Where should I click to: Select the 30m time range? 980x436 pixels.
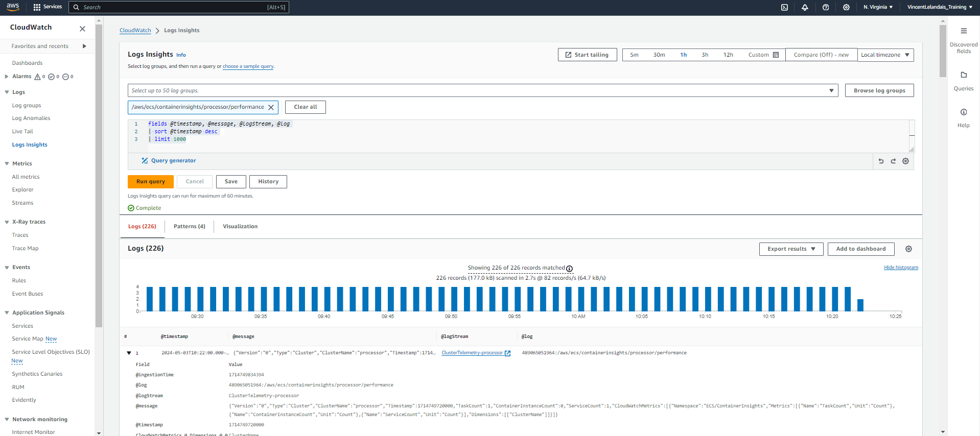pos(659,55)
